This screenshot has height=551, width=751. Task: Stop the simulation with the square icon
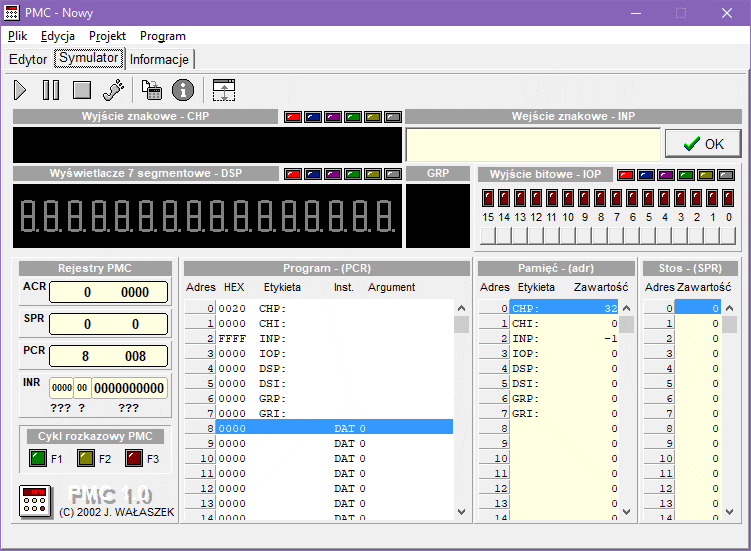pos(82,90)
